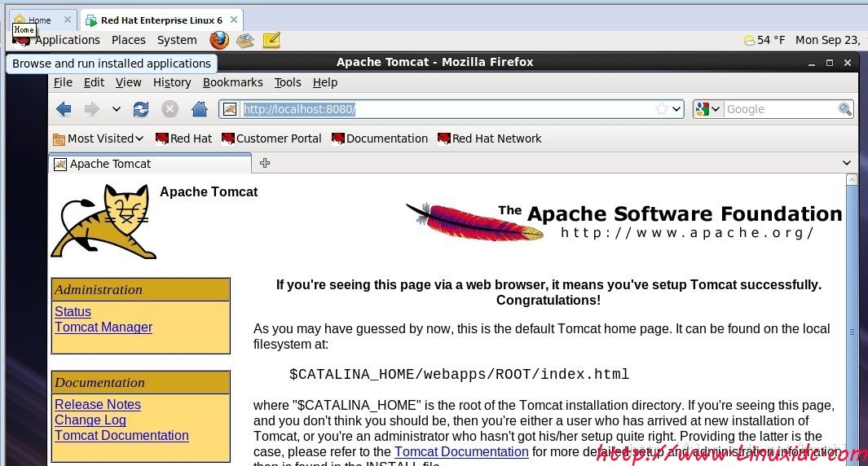Image resolution: width=868 pixels, height=466 pixels.
Task: Open the list all tabs dropdown
Action: tap(847, 163)
